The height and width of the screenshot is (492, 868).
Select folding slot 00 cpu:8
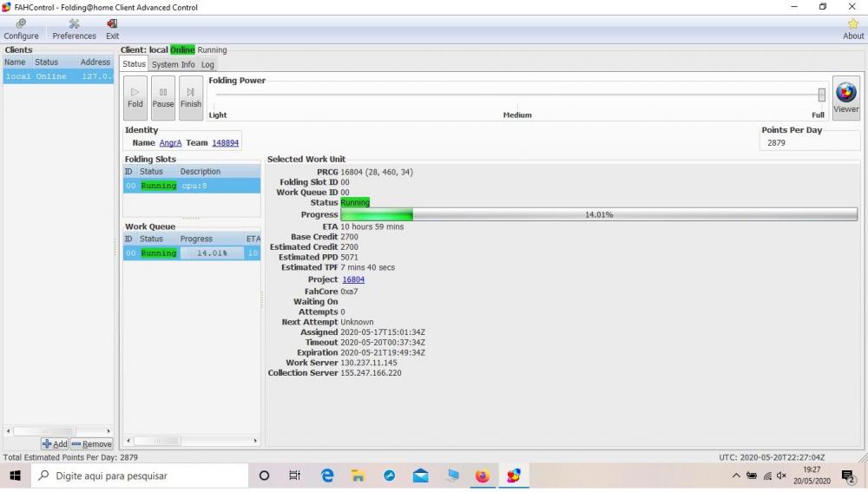[191, 186]
